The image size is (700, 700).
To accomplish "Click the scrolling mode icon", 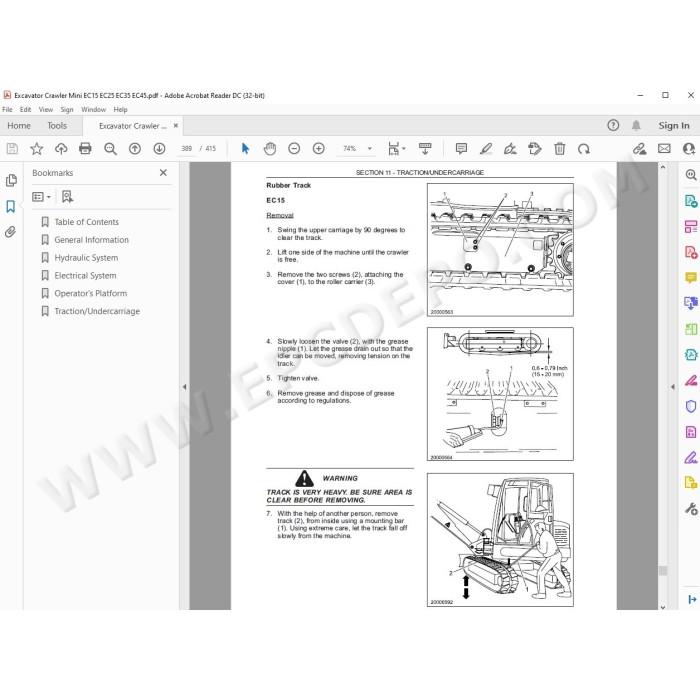I will (x=425, y=149).
